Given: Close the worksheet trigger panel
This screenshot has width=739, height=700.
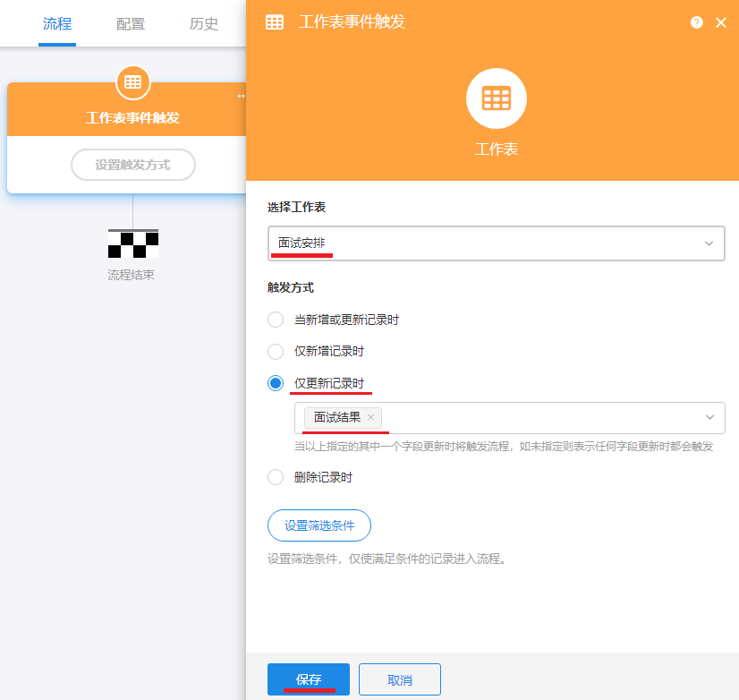Looking at the screenshot, I should 721,22.
